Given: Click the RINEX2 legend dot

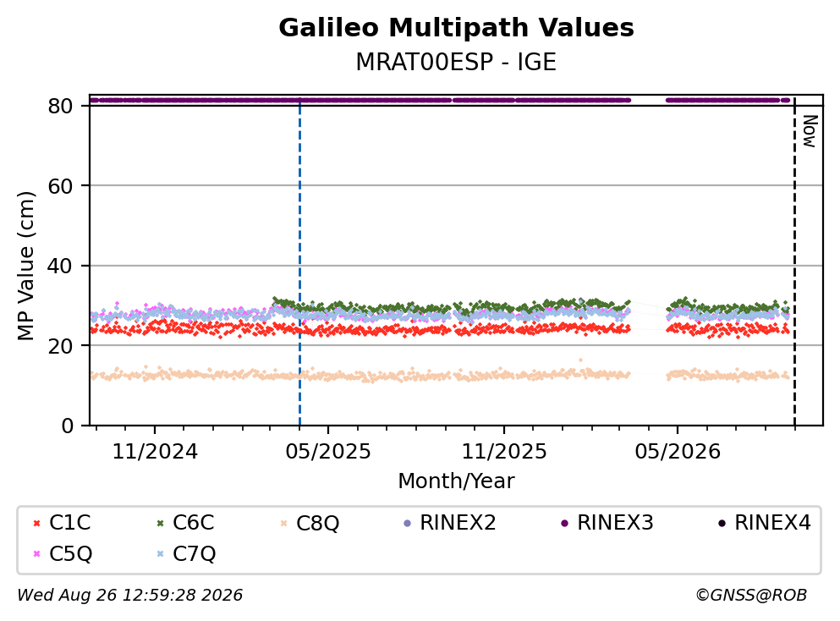Looking at the screenshot, I should 407,523.
